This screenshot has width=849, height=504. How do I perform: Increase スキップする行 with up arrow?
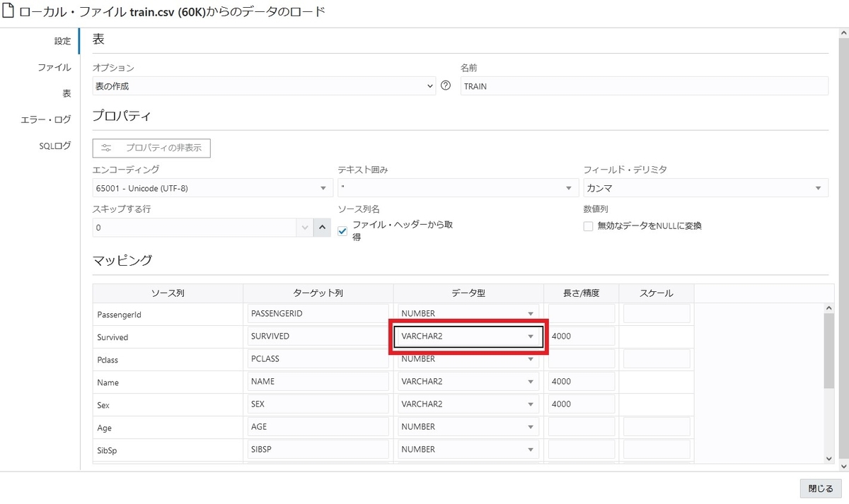pos(323,228)
